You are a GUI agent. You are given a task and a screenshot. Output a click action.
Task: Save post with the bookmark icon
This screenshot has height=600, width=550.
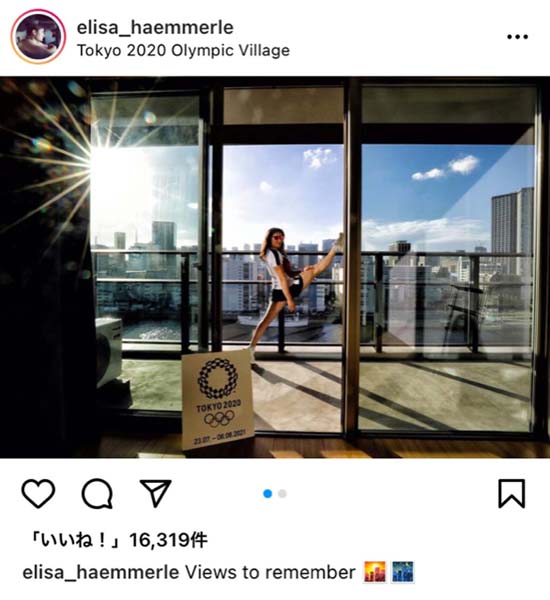tap(512, 494)
